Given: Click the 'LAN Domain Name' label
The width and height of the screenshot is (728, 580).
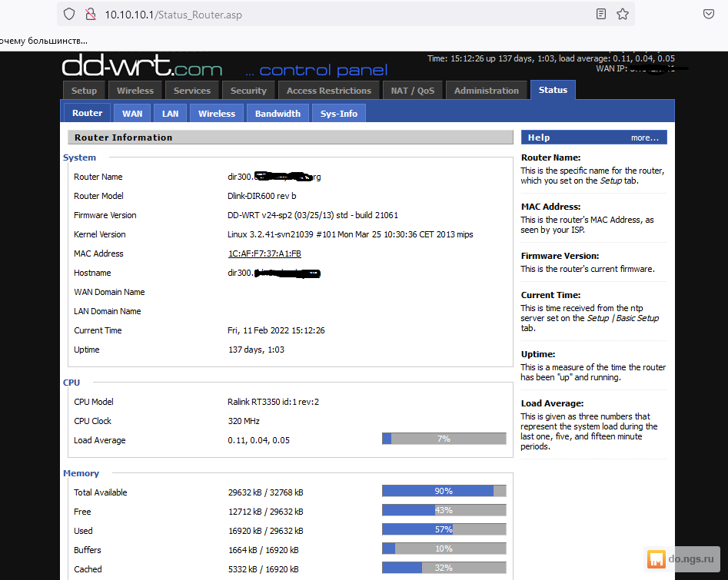Looking at the screenshot, I should [108, 311].
